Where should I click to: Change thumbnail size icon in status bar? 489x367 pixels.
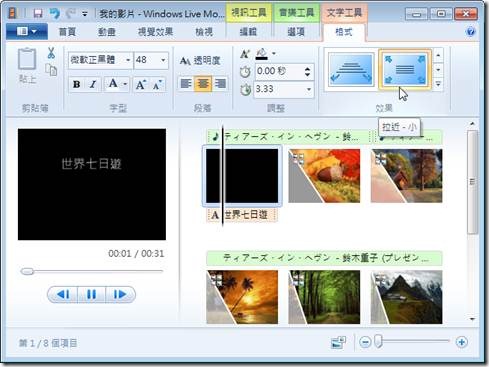338,342
